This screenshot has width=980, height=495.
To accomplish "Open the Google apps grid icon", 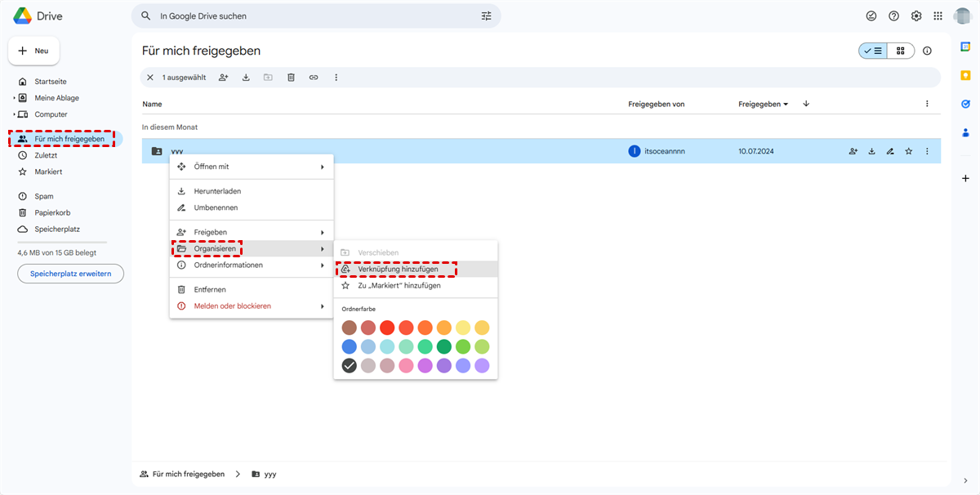I will 938,16.
